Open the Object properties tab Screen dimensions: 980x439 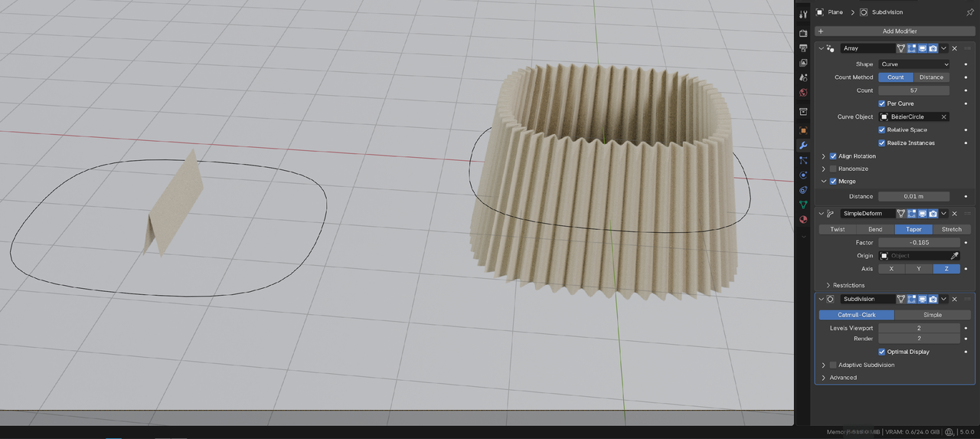click(x=803, y=130)
